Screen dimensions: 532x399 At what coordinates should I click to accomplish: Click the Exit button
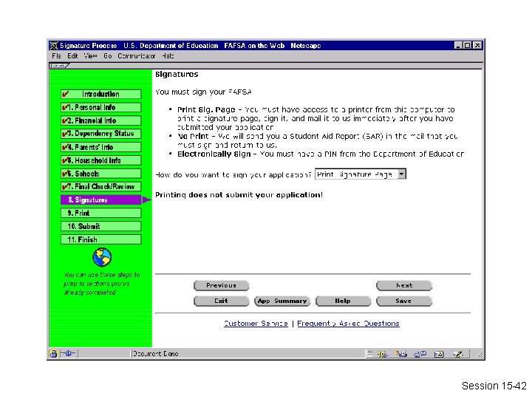tap(221, 301)
